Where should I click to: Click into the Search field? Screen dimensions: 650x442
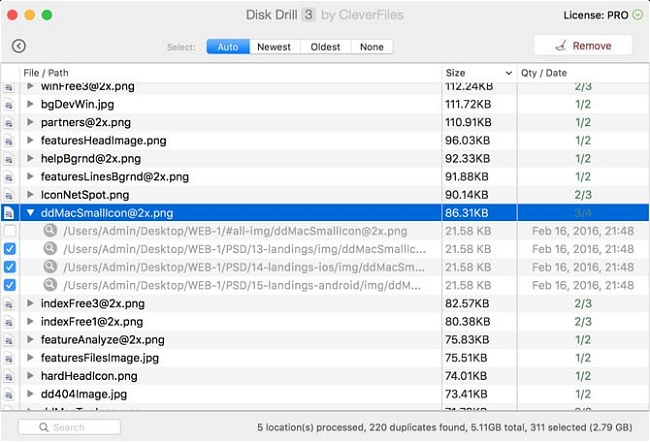(69, 427)
